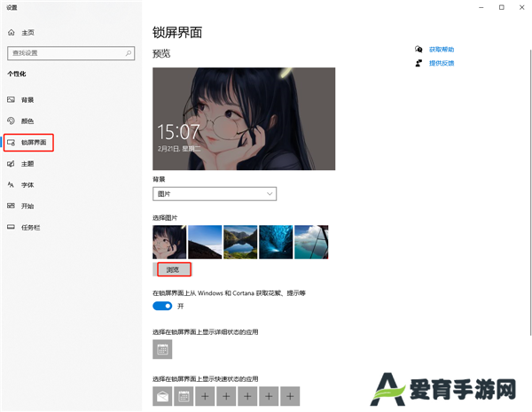
Task: Go to the 主页 home entry
Action: coord(21,33)
